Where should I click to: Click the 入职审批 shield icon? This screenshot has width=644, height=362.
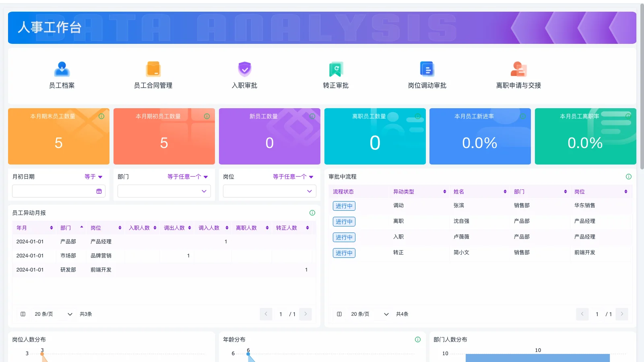[x=244, y=69]
